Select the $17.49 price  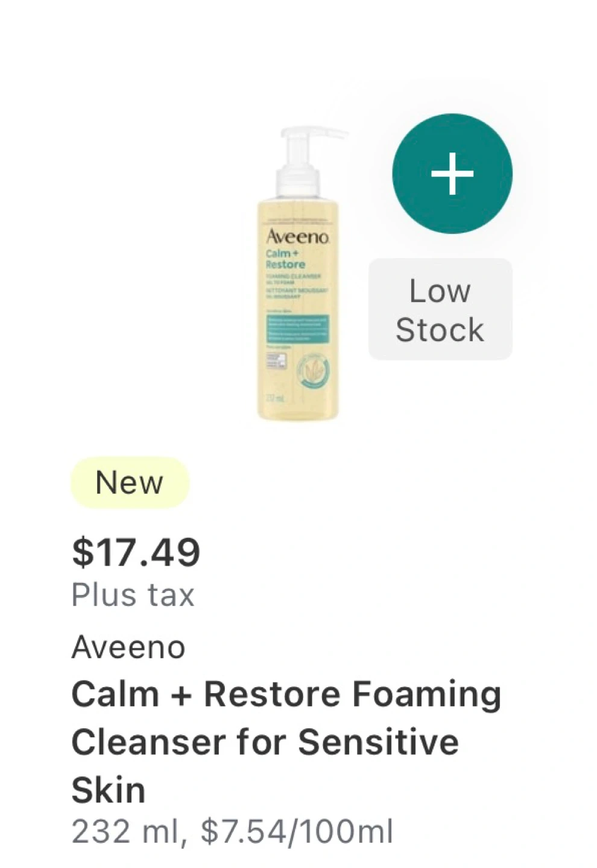(x=136, y=552)
